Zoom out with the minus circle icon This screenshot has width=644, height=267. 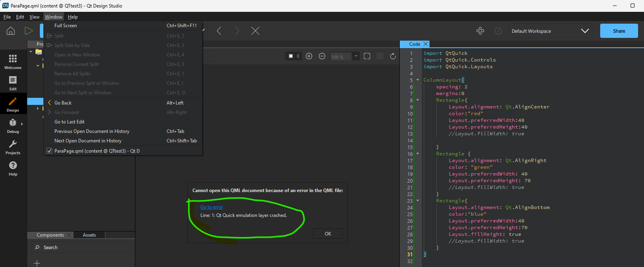coord(322,56)
